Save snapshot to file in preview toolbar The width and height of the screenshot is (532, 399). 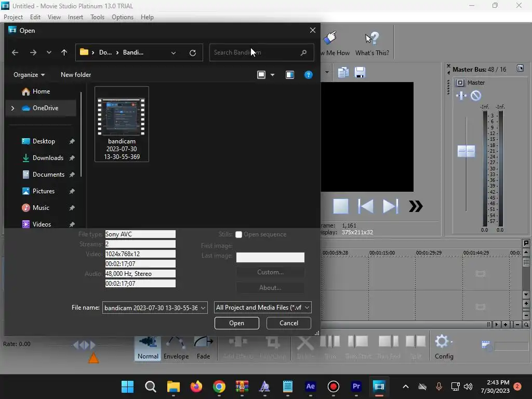360,72
